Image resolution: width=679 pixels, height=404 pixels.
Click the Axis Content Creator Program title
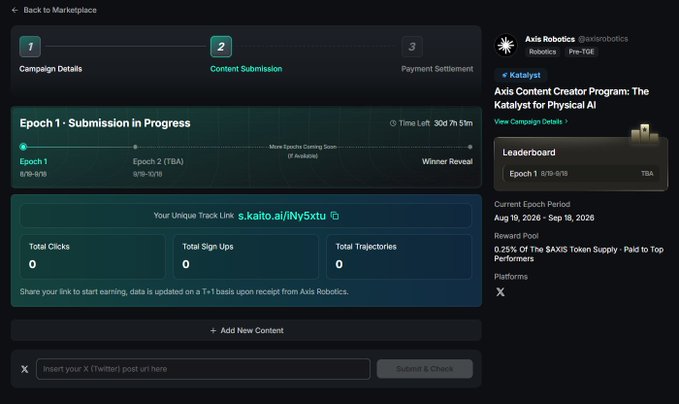pyautogui.click(x=571, y=98)
